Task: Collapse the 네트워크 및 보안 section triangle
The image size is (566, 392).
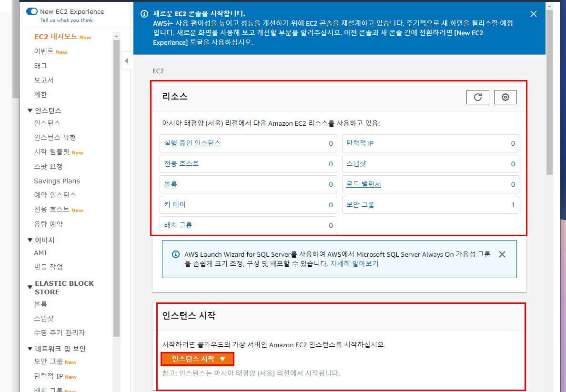Action: [30, 349]
